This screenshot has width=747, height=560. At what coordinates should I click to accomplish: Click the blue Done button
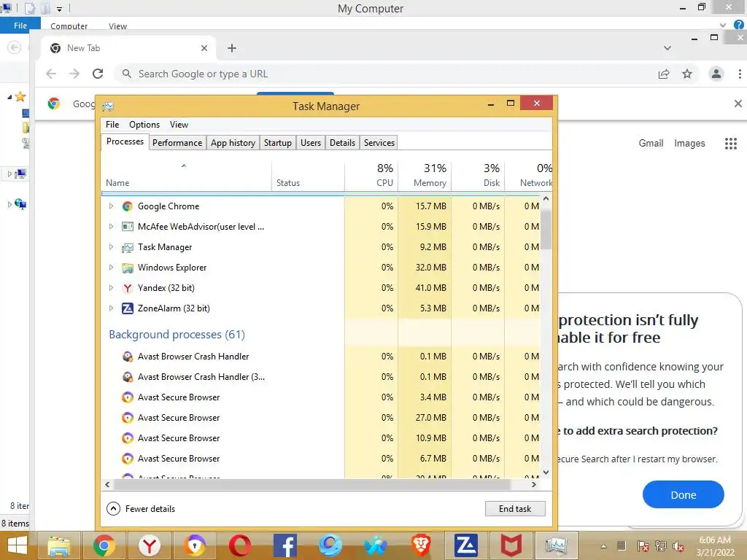pos(683,495)
